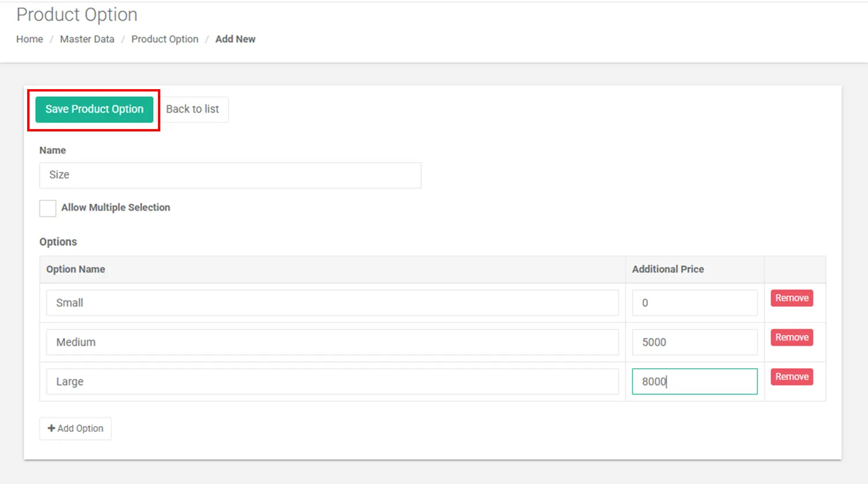Image resolution: width=868 pixels, height=484 pixels.
Task: Remove the Medium option row
Action: coord(792,338)
